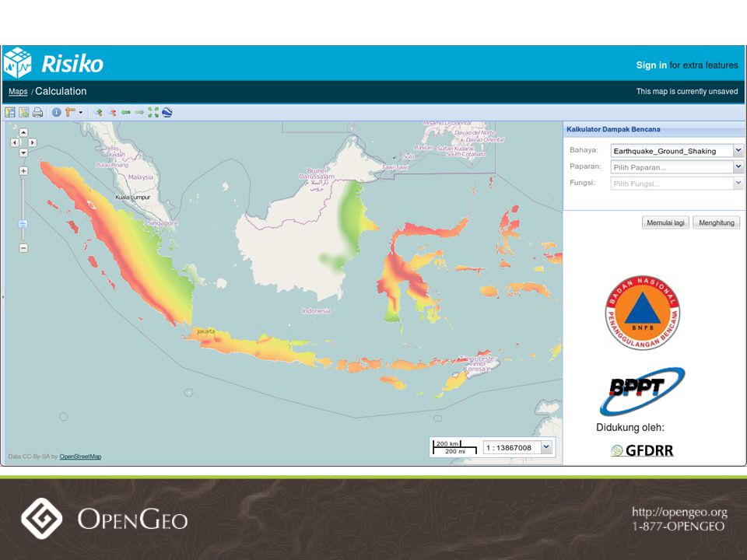Image resolution: width=747 pixels, height=560 pixels.
Task: Click the save map toolbar icon
Action: 10,113
